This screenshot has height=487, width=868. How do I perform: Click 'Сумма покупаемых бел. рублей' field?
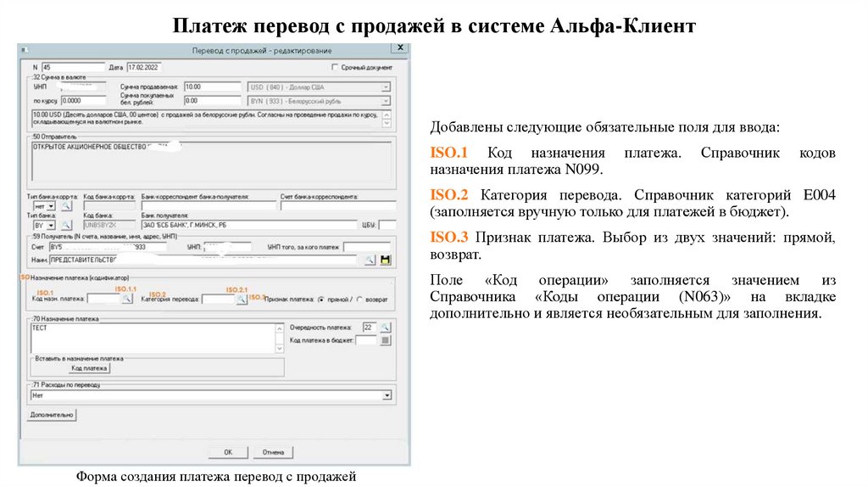pyautogui.click(x=213, y=101)
